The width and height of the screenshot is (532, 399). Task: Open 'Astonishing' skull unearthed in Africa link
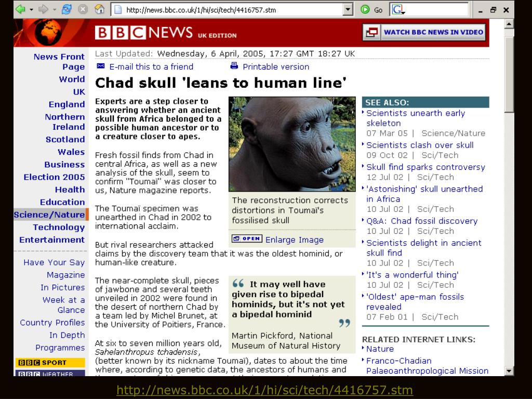tap(424, 194)
